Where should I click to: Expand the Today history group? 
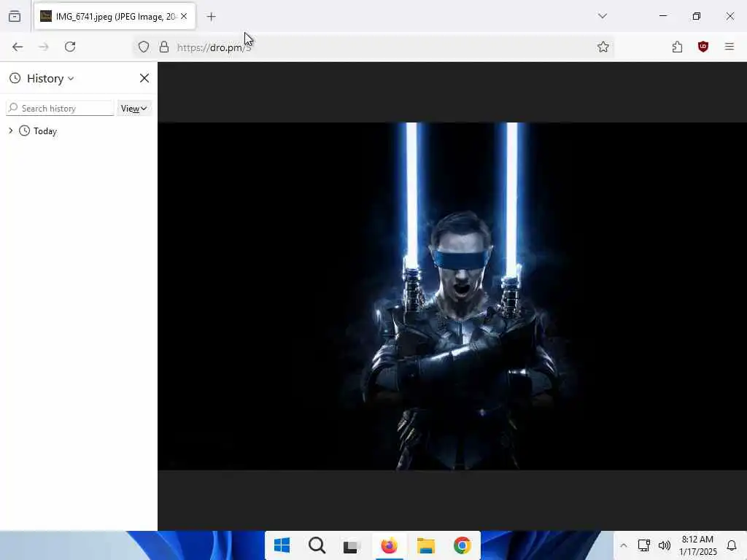click(10, 131)
